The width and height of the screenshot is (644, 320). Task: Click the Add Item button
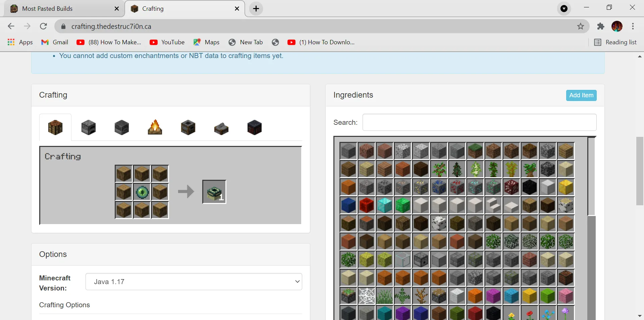[x=581, y=95]
